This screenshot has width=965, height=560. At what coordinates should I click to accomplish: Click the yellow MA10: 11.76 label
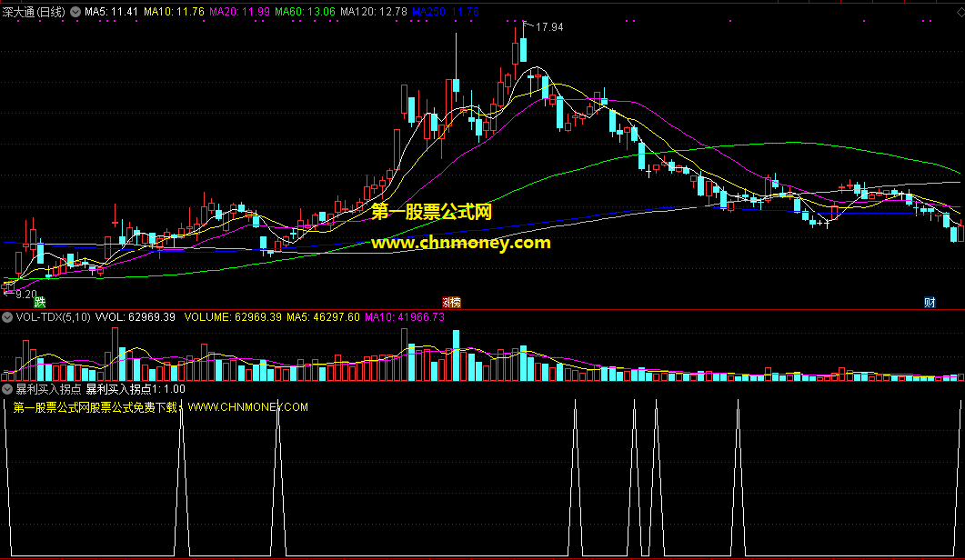[x=174, y=12]
